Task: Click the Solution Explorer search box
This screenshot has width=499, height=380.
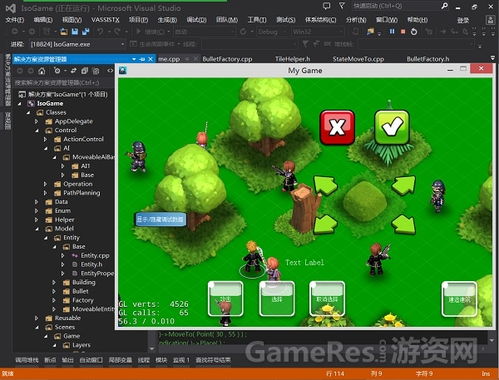Action: [x=63, y=83]
